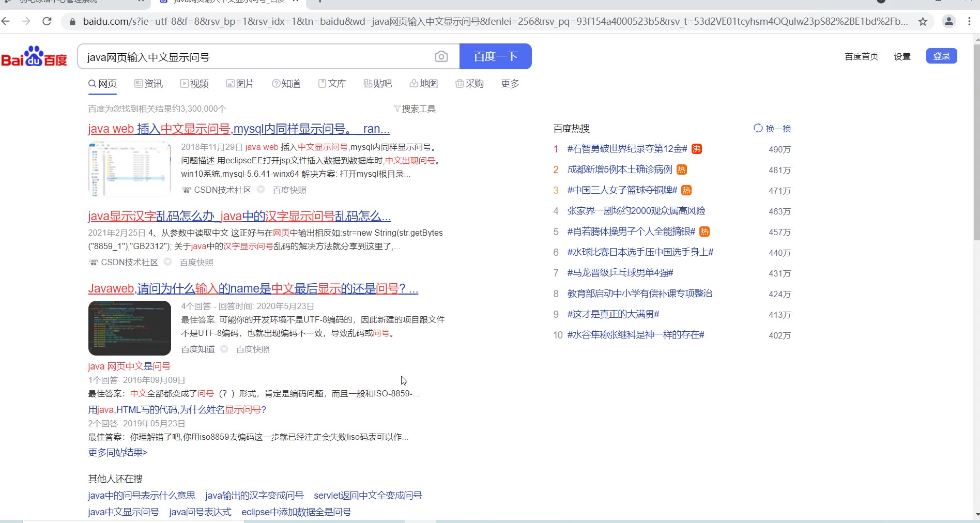980x523 pixels.
Task: Click the page vertical scrollbar
Action: (x=976, y=142)
